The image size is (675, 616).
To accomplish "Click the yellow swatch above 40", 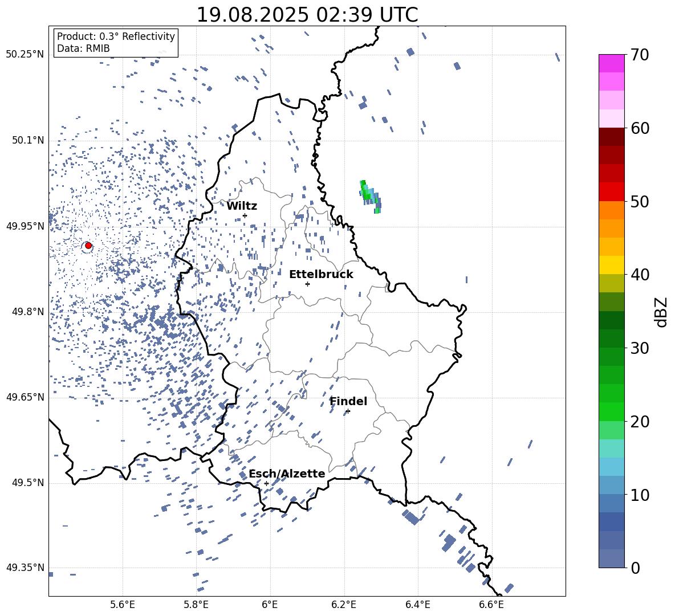I will coord(611,265).
